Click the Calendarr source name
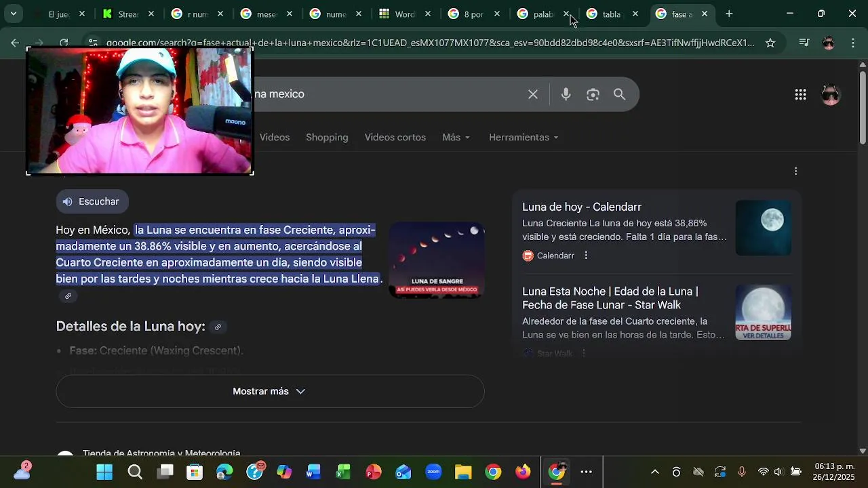This screenshot has height=488, width=868. [555, 256]
